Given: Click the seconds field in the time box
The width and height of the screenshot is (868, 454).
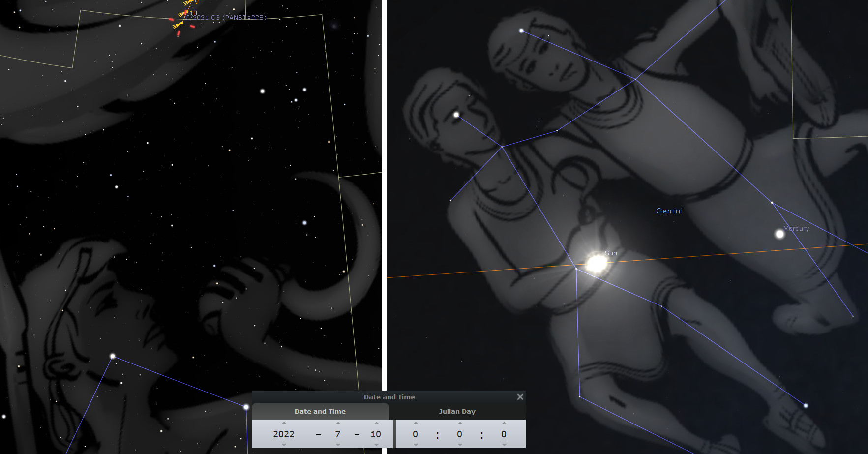Looking at the screenshot, I should pyautogui.click(x=504, y=434).
